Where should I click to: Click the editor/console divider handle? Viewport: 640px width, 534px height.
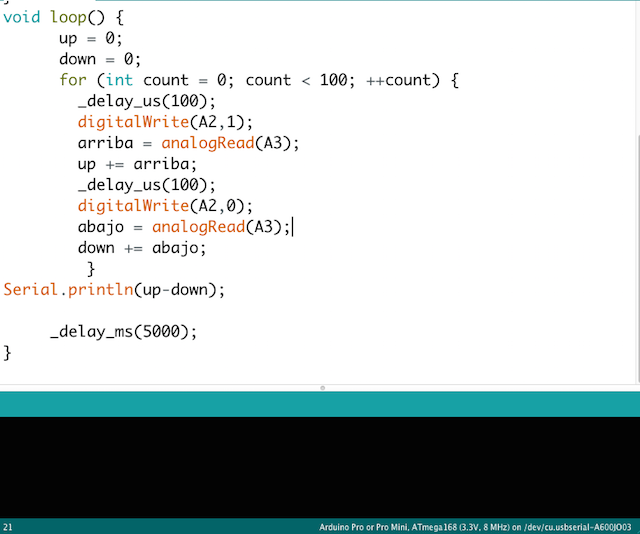[x=322, y=388]
